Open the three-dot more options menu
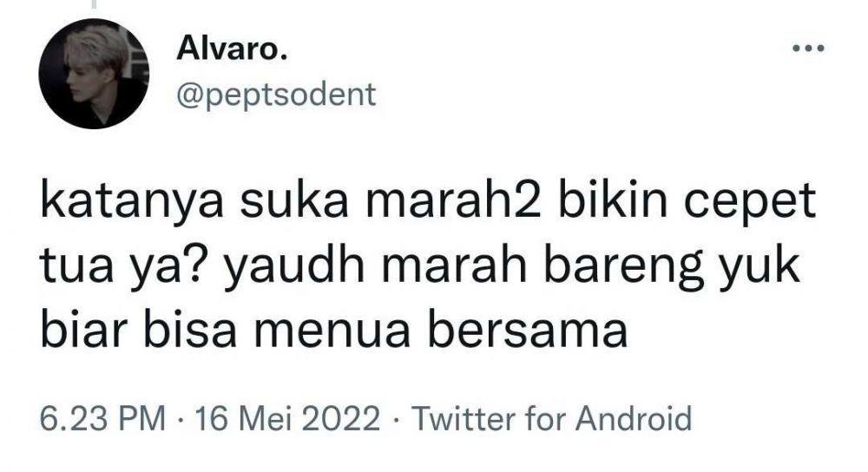Image resolution: width=868 pixels, height=472 pixels. (x=808, y=49)
